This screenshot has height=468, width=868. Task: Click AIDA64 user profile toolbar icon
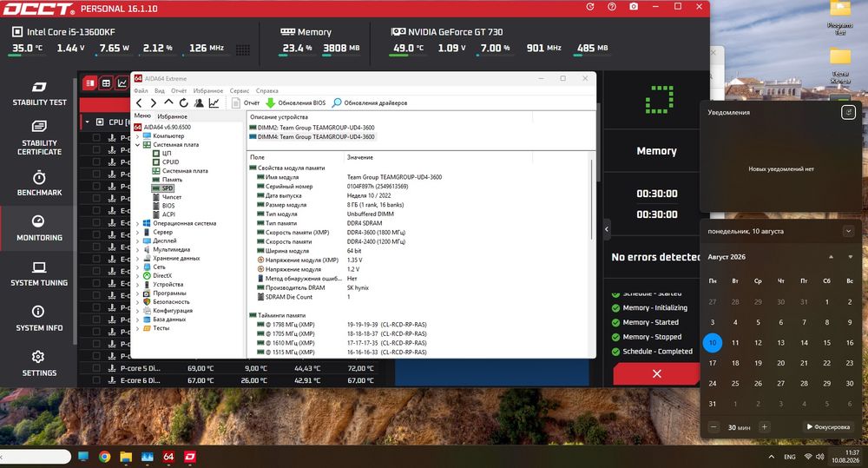coord(198,103)
